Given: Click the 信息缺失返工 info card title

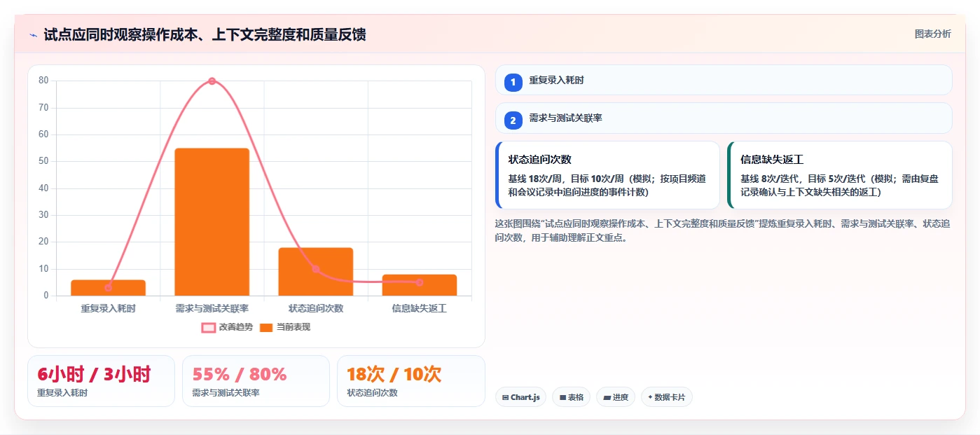Looking at the screenshot, I should point(772,160).
